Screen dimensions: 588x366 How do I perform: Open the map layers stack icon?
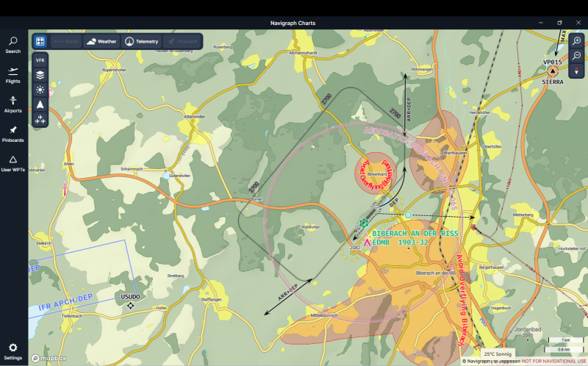[40, 75]
